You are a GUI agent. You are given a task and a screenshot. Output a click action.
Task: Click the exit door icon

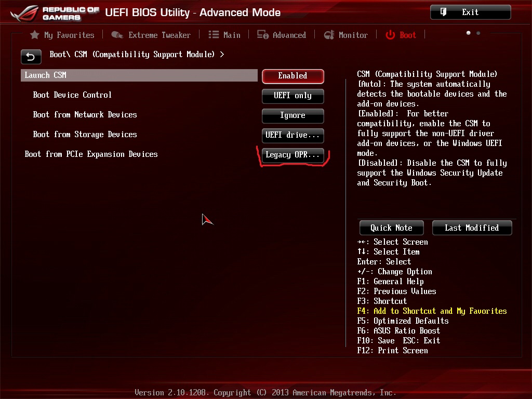coord(443,12)
